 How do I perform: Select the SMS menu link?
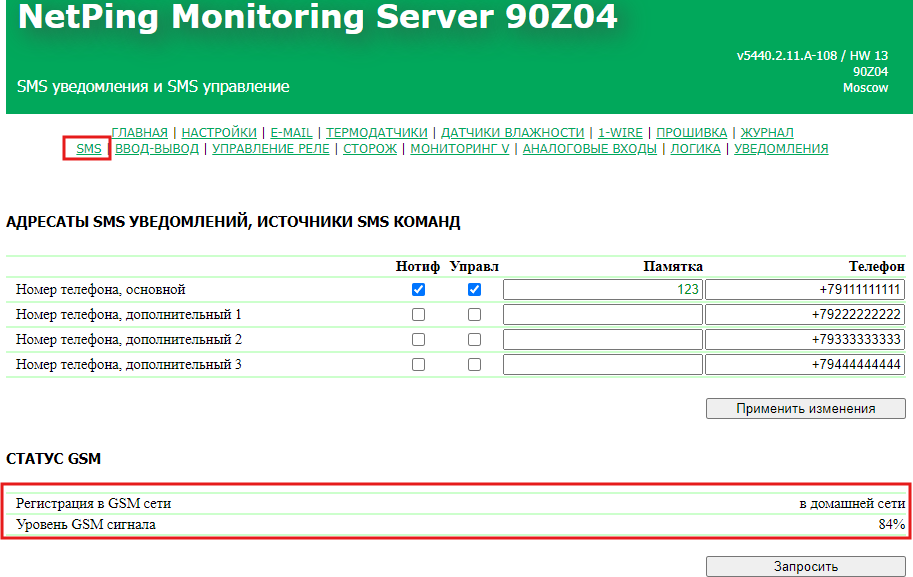point(89,149)
